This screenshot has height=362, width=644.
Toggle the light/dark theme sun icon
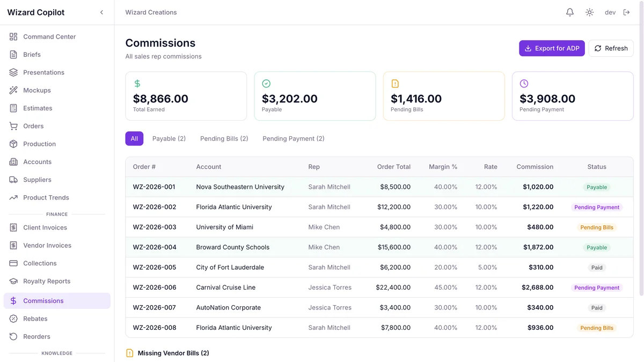[x=590, y=12]
